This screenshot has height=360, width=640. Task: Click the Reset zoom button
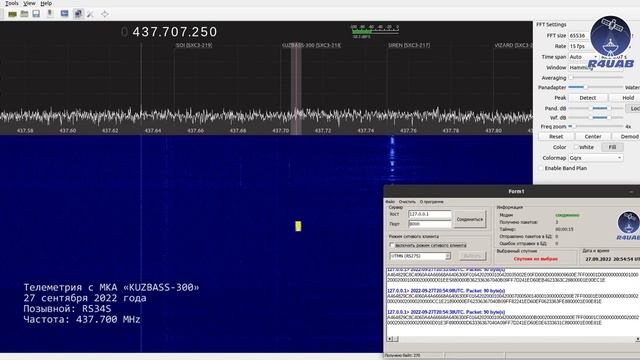(x=556, y=137)
